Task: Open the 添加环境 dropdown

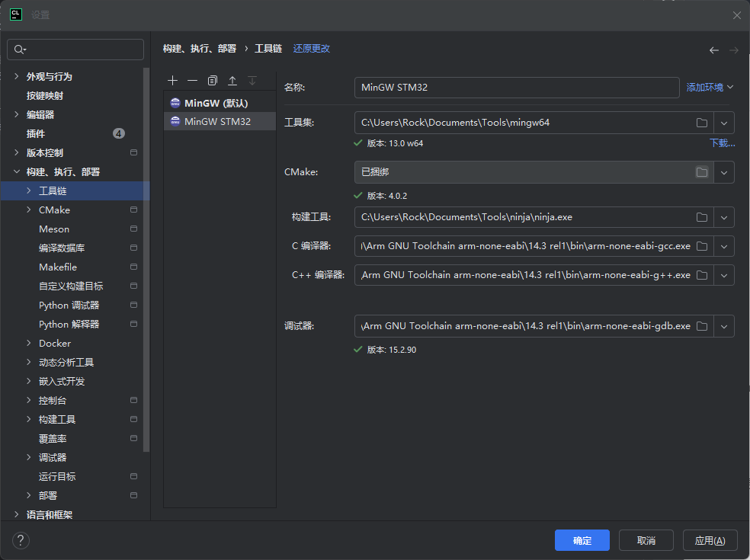Action: (x=710, y=87)
